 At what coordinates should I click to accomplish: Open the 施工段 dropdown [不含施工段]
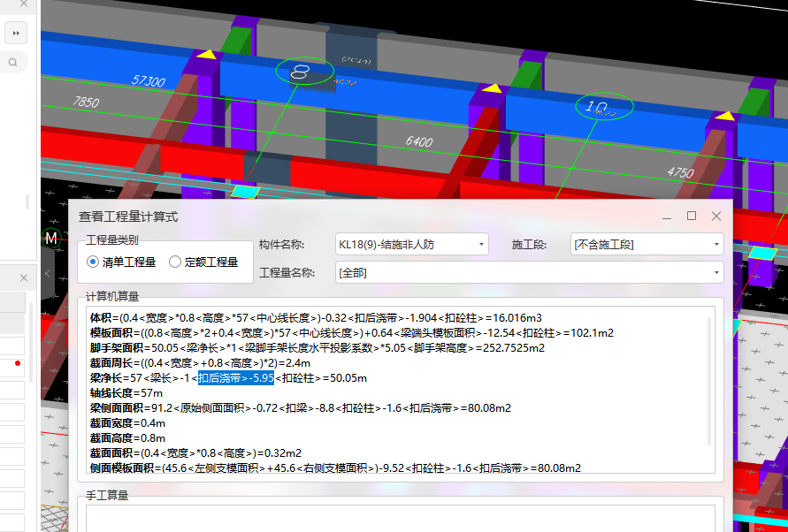(x=646, y=244)
